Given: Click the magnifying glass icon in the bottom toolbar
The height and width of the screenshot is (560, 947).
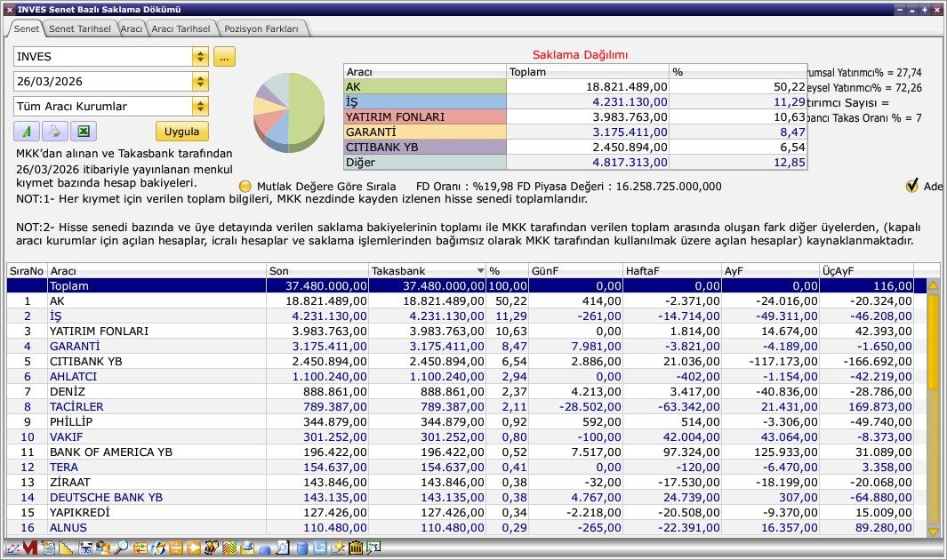Looking at the screenshot, I should coord(121,548).
